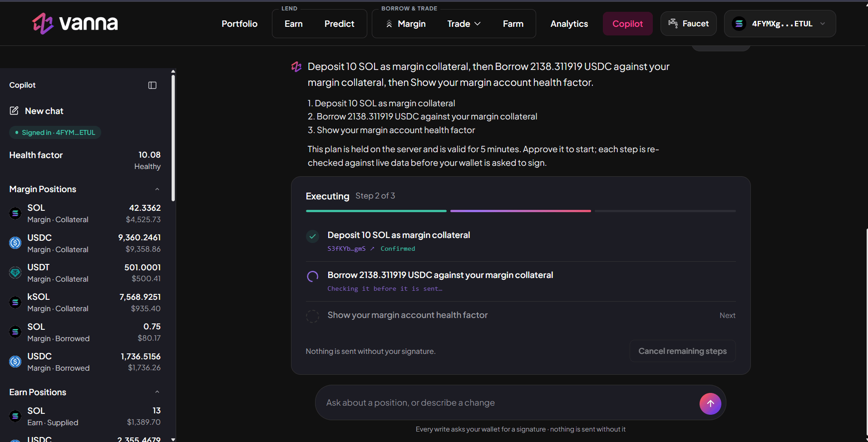Viewport: 868px width, 442px height.
Task: Click the Faucet tap icon
Action: [x=673, y=24]
